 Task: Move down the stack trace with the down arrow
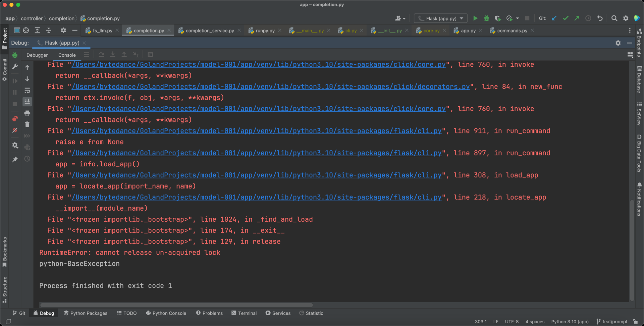(x=27, y=79)
